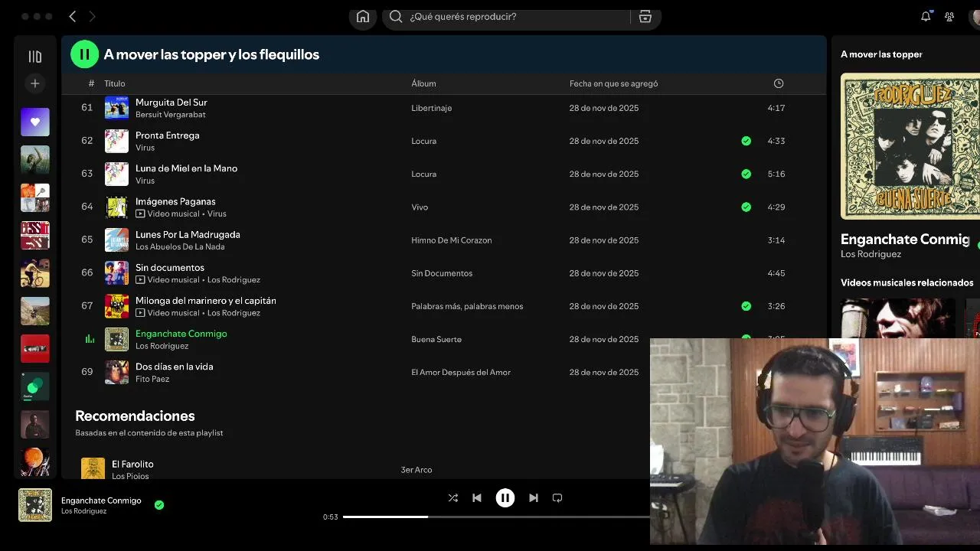Open Enganchate Conmigo title in right panel
Image resolution: width=980 pixels, height=551 pixels.
click(x=905, y=239)
